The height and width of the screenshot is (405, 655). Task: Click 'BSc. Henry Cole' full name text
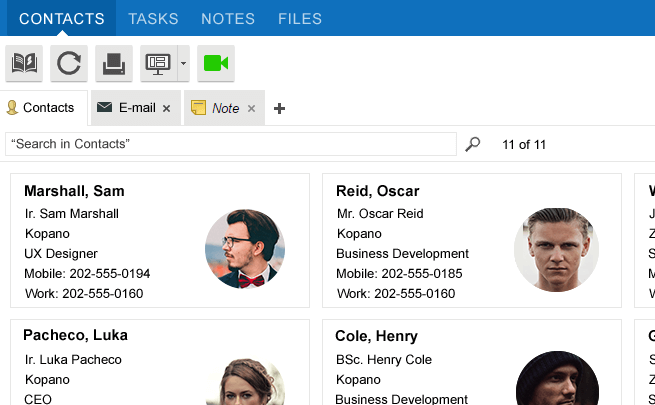point(384,359)
